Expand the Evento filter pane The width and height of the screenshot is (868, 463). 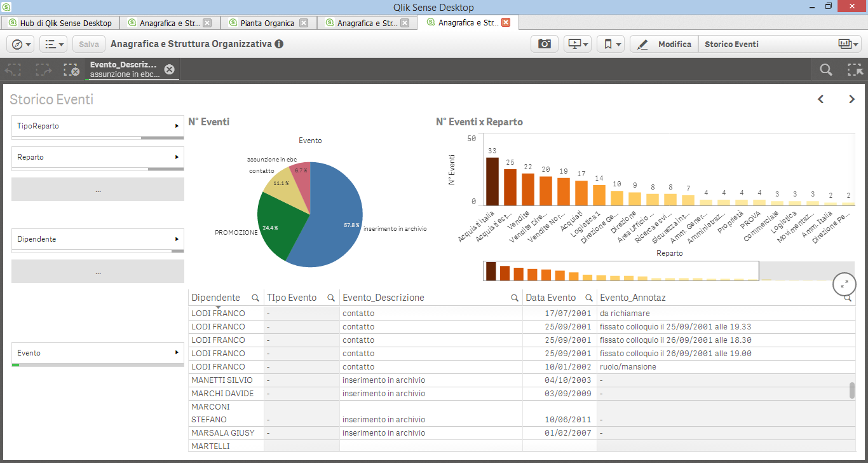point(98,353)
